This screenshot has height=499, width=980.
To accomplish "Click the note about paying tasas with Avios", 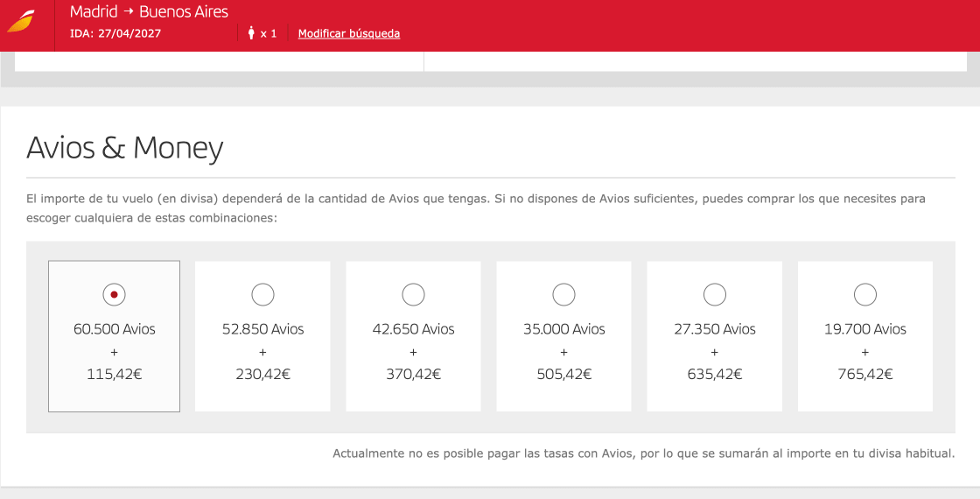I will 644,453.
